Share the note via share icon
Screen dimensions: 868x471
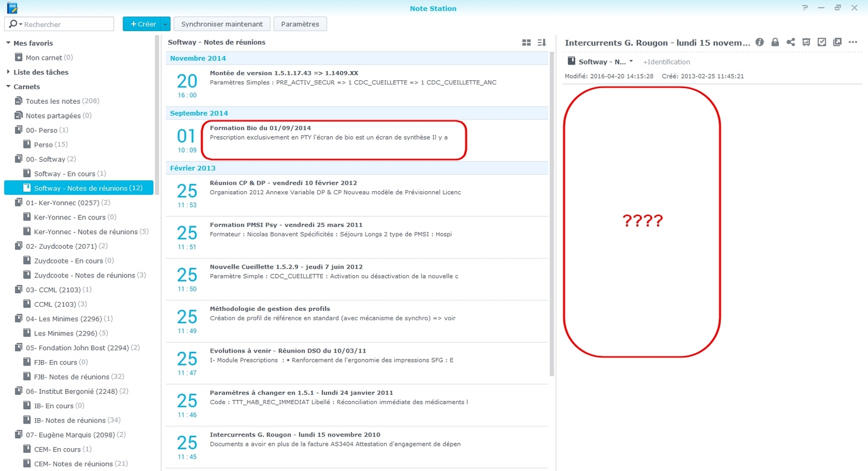point(791,42)
